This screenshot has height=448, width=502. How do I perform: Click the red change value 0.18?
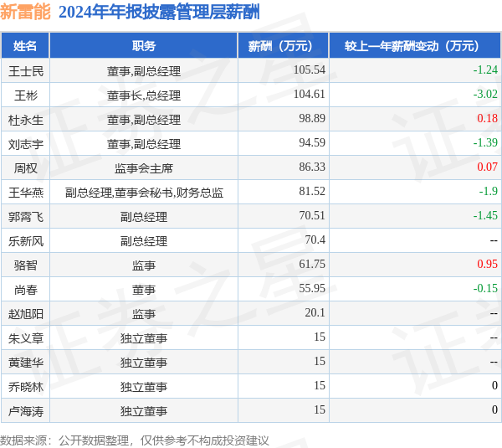[487, 119]
